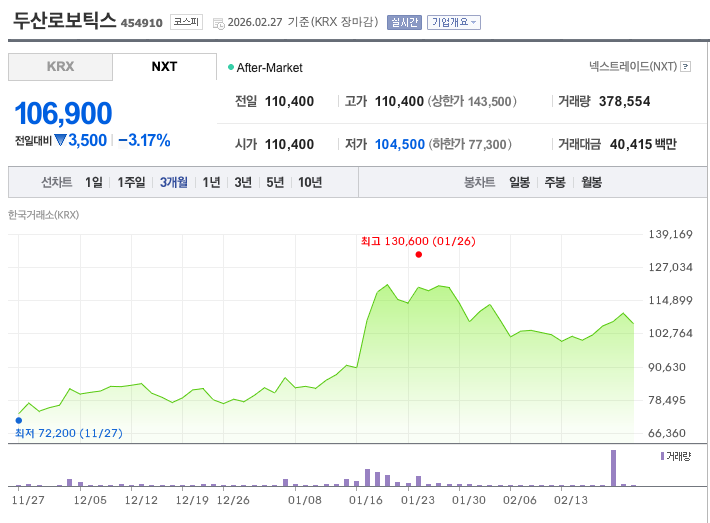Switch to 일봉 candlestick chart
710x523 pixels.
pos(519,182)
